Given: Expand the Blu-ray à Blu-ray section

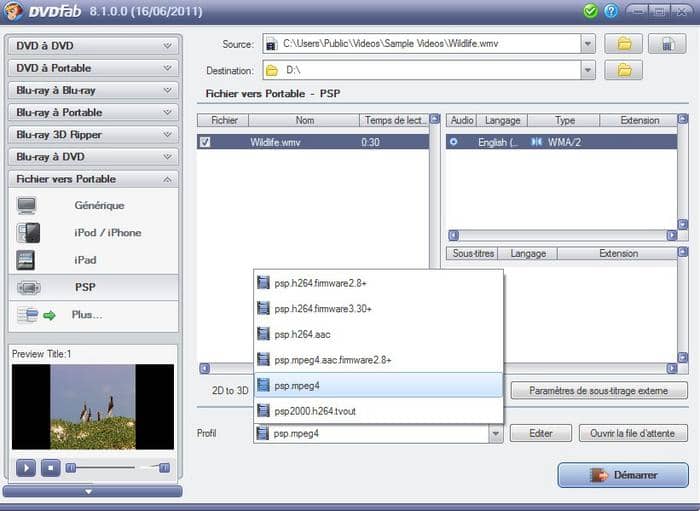Looking at the screenshot, I should click(93, 90).
